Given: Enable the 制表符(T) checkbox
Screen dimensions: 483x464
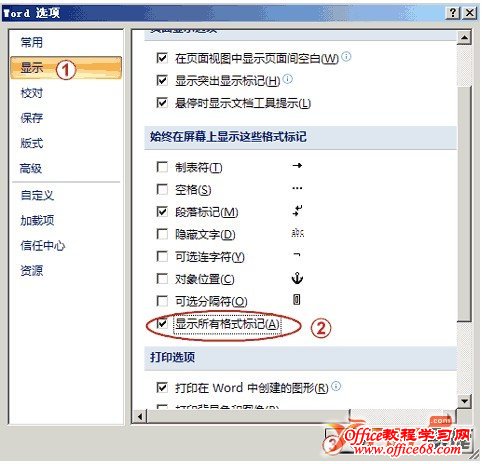Looking at the screenshot, I should [162, 167].
